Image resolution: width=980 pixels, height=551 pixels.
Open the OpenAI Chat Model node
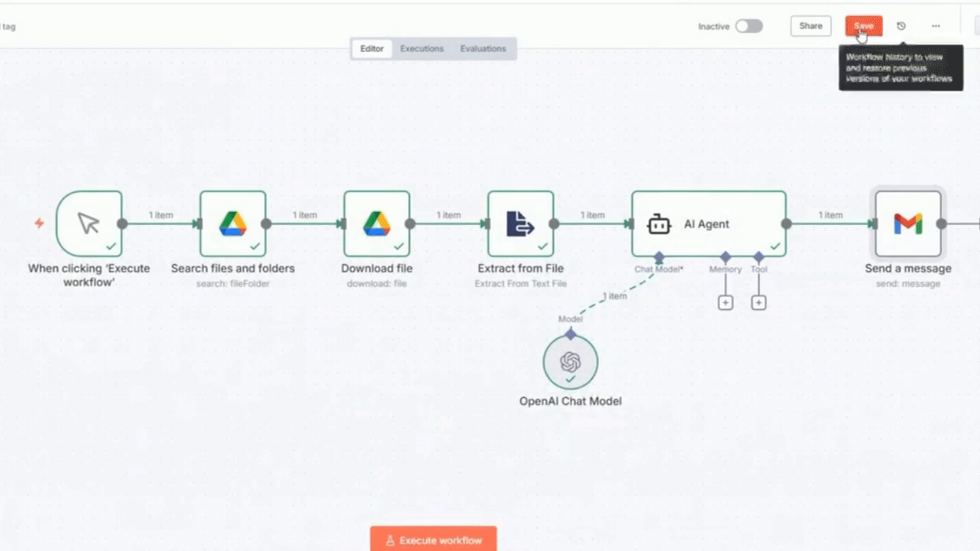[x=570, y=362]
